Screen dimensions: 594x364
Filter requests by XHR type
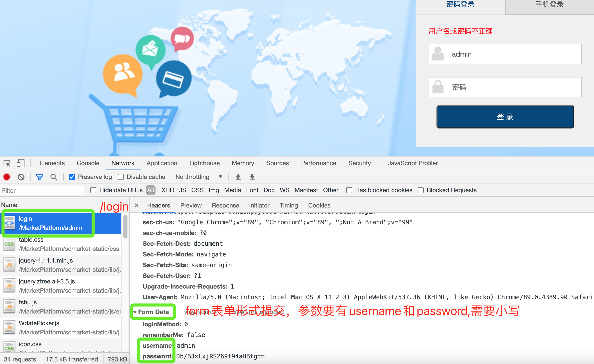coord(168,190)
